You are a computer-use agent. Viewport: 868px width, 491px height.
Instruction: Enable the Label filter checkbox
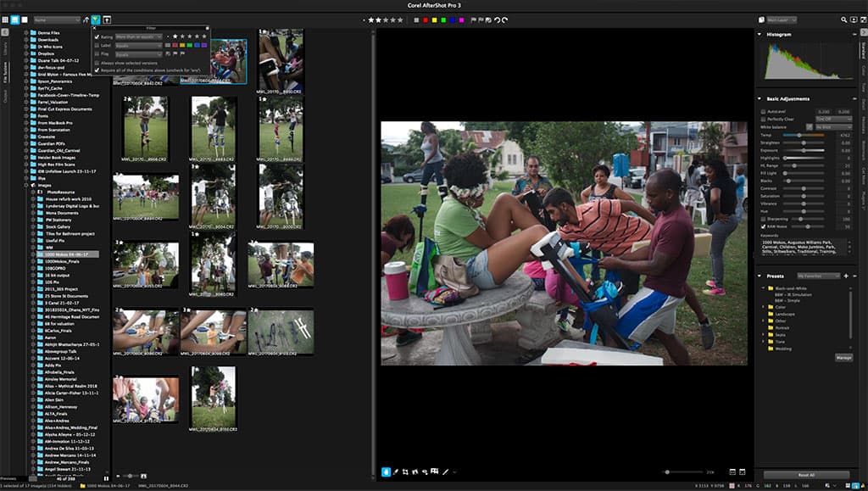(97, 45)
